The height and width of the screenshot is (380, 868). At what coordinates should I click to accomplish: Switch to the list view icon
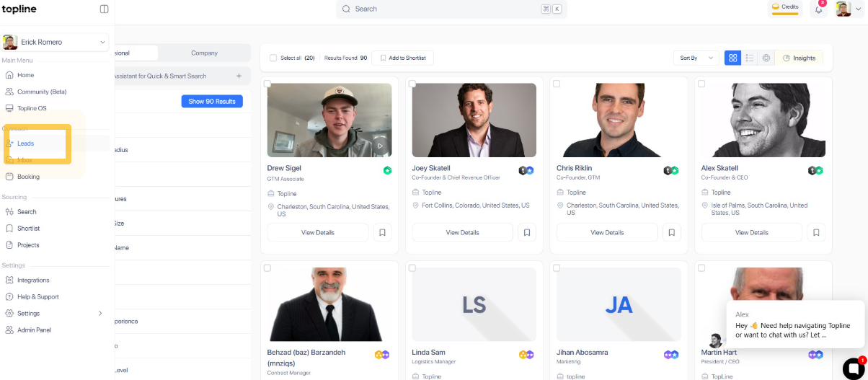coord(750,58)
